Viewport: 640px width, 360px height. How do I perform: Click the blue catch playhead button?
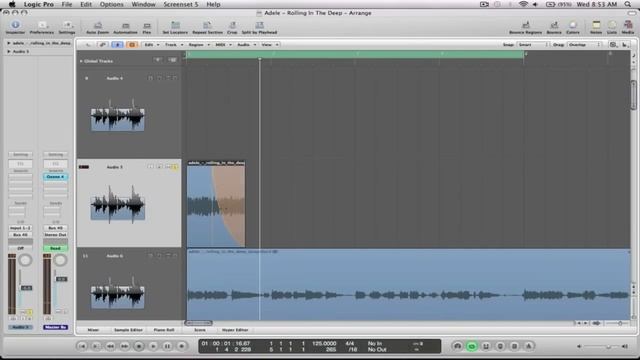tap(118, 44)
